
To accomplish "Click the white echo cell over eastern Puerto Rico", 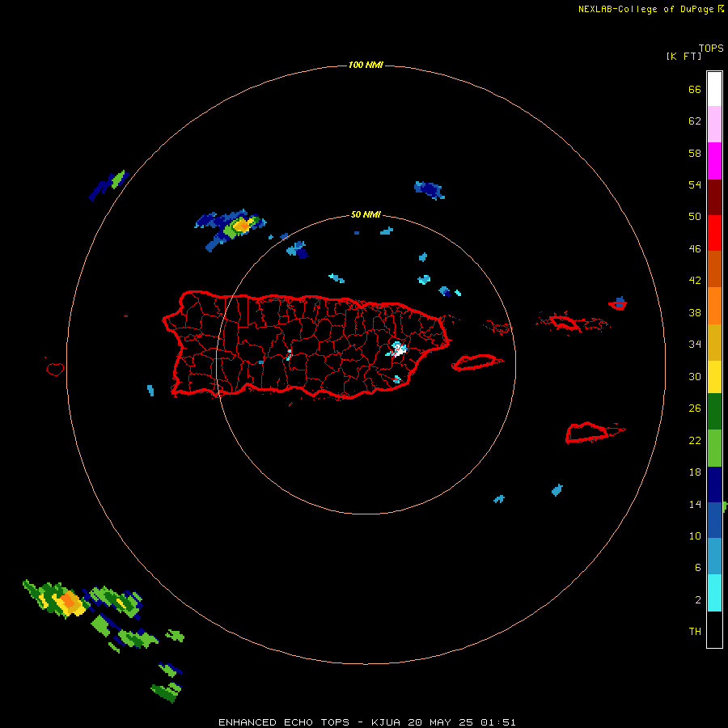I will coord(398,349).
